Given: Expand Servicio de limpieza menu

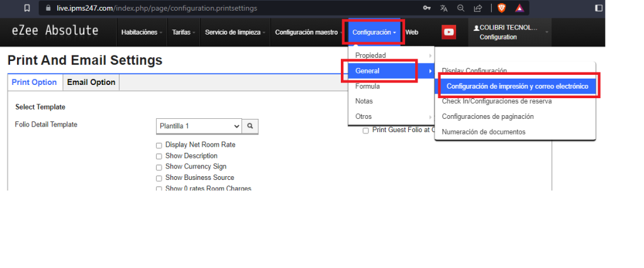Looking at the screenshot, I should click(235, 32).
